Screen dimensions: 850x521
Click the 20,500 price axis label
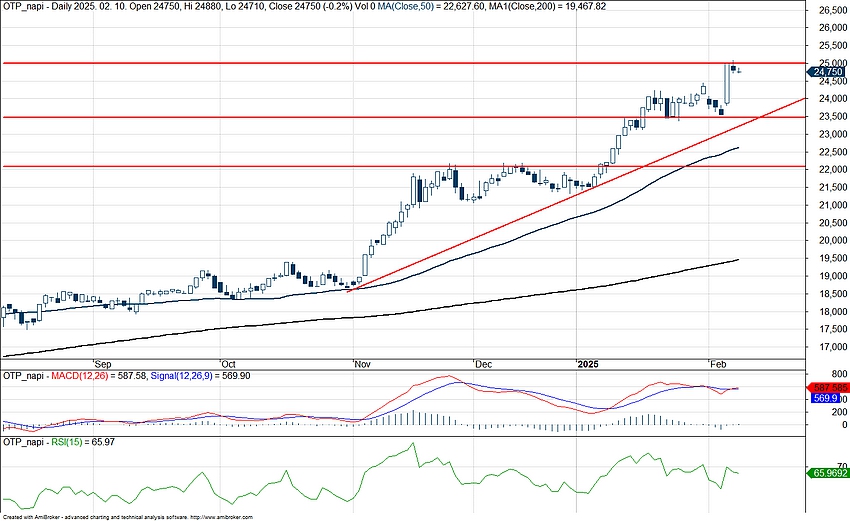[833, 223]
